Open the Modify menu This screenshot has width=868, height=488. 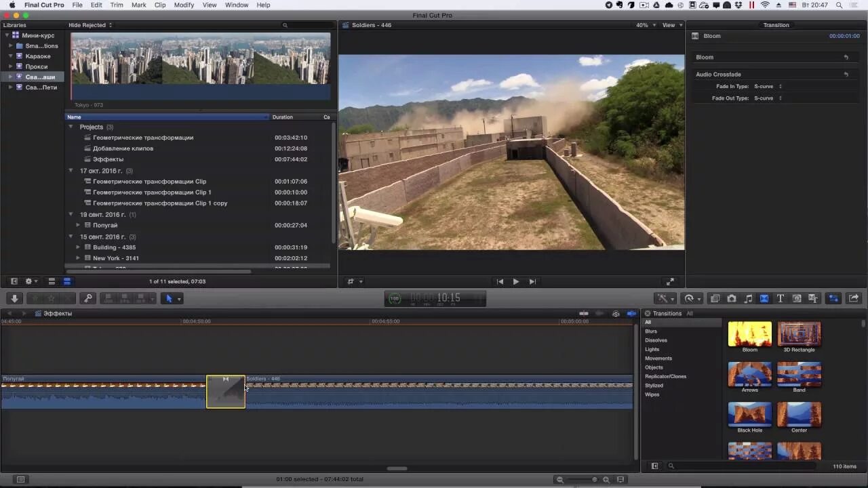(x=184, y=5)
